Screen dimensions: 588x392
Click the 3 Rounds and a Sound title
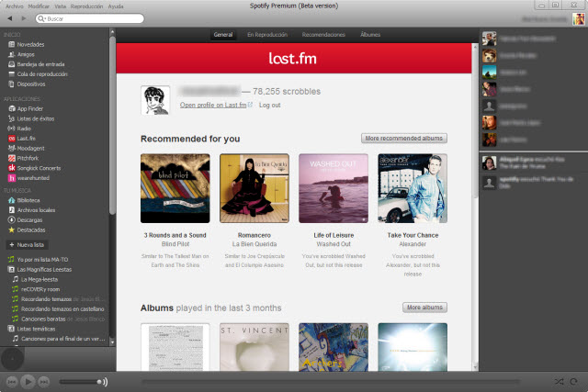[175, 235]
